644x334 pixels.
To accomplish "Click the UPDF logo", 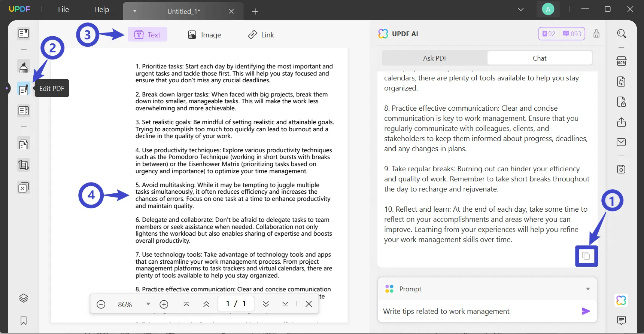I will click(19, 9).
